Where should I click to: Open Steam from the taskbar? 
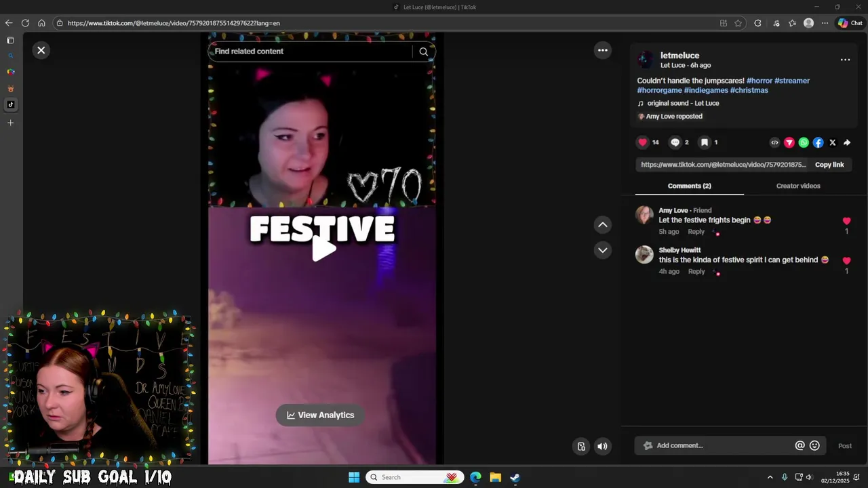[x=515, y=477]
